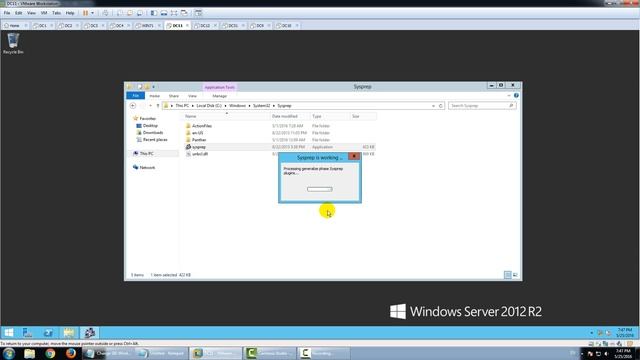Open the recent locations dropdown near back button
The width and height of the screenshot is (640, 360).
pyautogui.click(x=151, y=106)
